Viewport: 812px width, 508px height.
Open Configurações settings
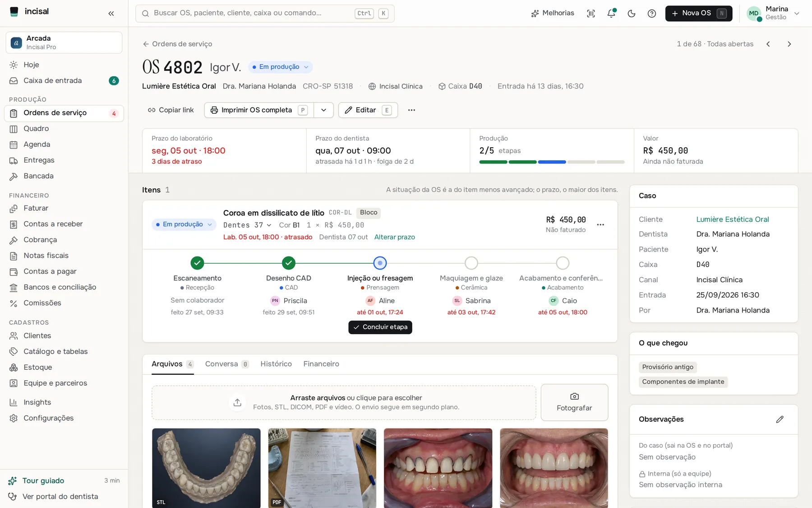tap(64, 418)
